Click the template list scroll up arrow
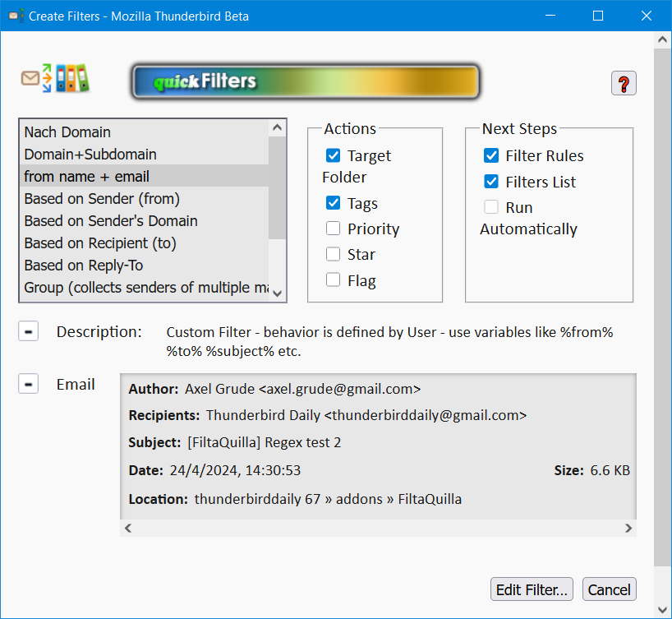 point(278,127)
